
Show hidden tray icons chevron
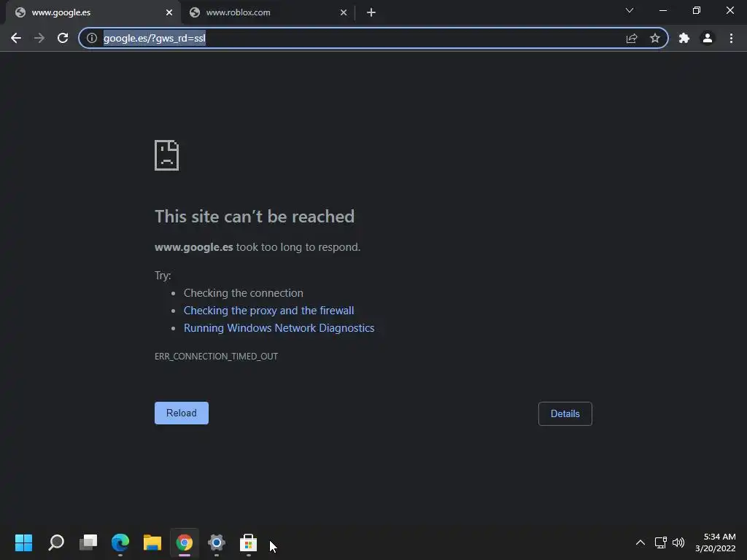coord(640,542)
